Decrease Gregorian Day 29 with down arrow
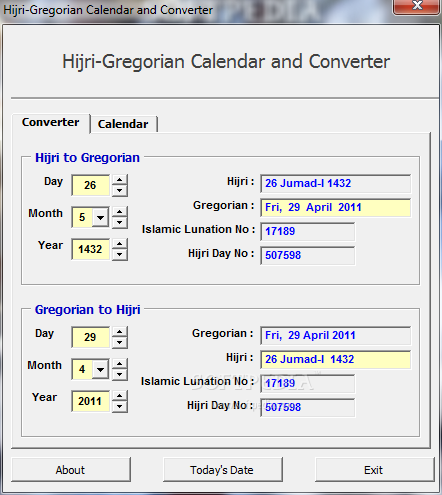 120,343
